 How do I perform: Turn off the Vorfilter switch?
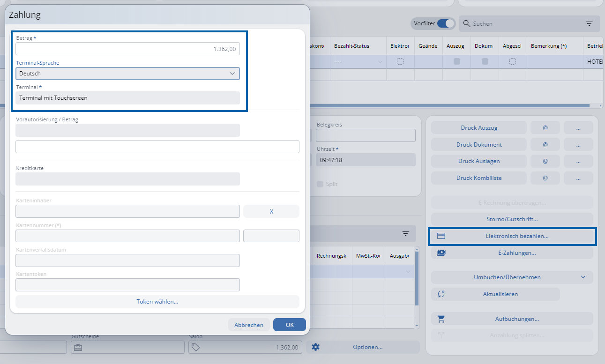(446, 23)
